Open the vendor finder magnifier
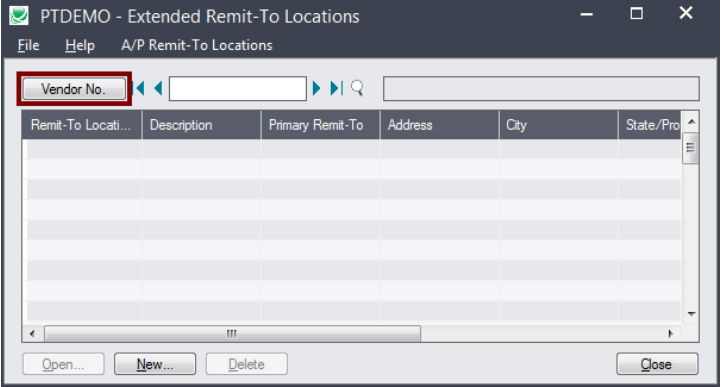This screenshot has height=387, width=721. [x=357, y=88]
